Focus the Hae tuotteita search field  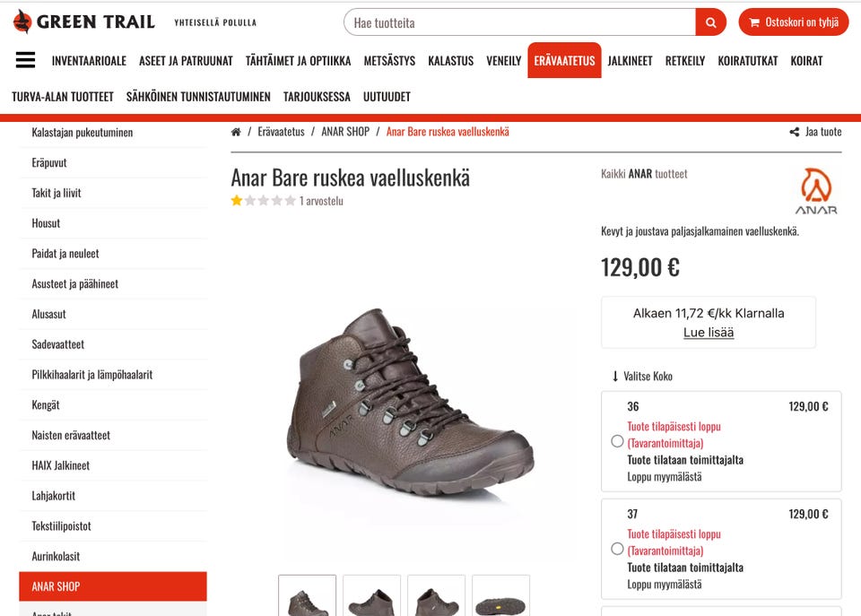520,22
